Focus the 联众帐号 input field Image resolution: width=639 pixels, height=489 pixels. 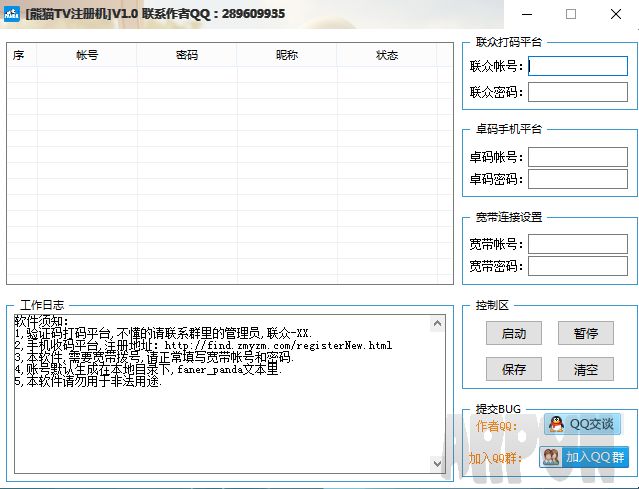578,66
